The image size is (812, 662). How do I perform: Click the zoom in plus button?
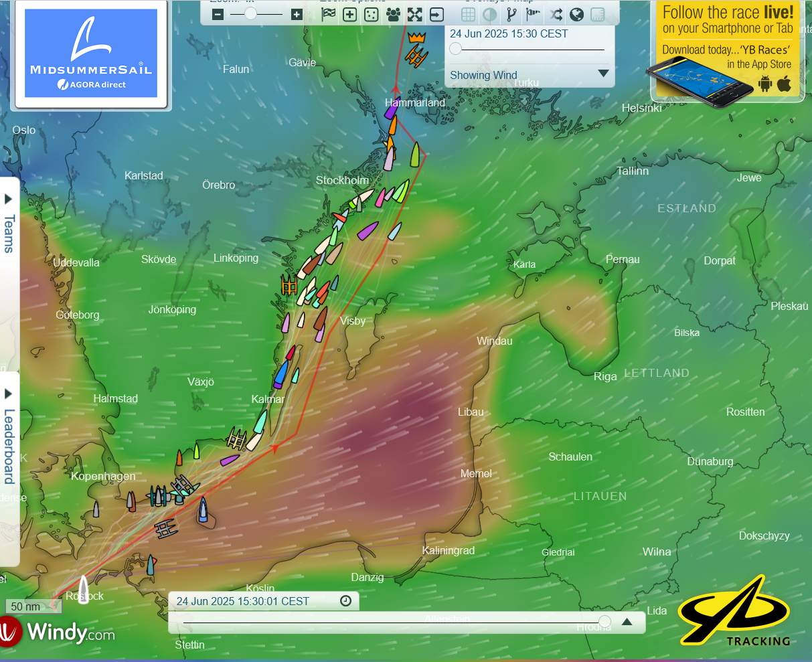[297, 14]
